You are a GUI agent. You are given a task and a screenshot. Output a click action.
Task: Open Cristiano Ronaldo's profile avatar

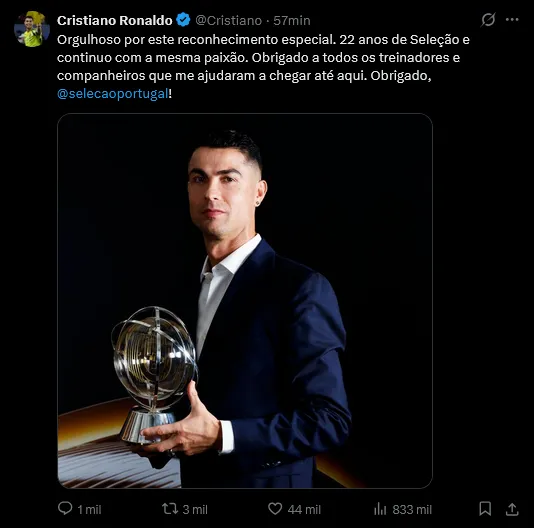point(32,29)
